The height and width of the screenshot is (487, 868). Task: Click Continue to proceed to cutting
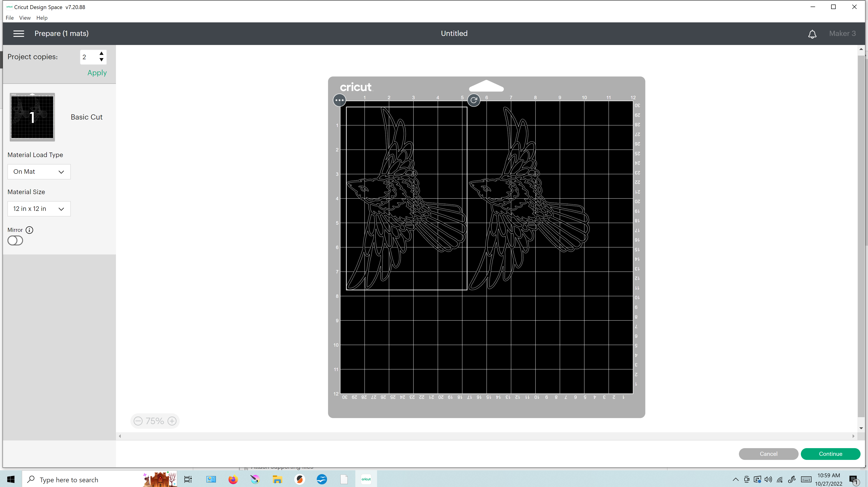click(x=831, y=454)
